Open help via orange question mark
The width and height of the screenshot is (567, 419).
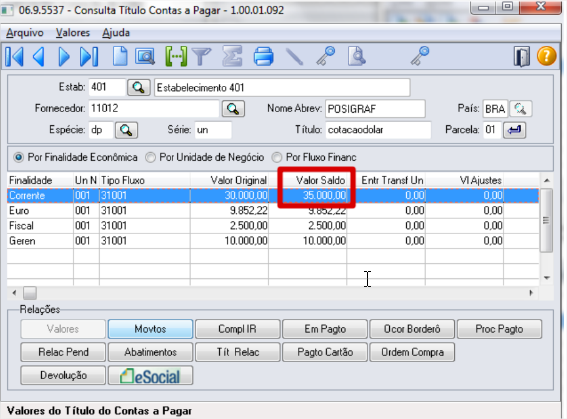pos(546,56)
